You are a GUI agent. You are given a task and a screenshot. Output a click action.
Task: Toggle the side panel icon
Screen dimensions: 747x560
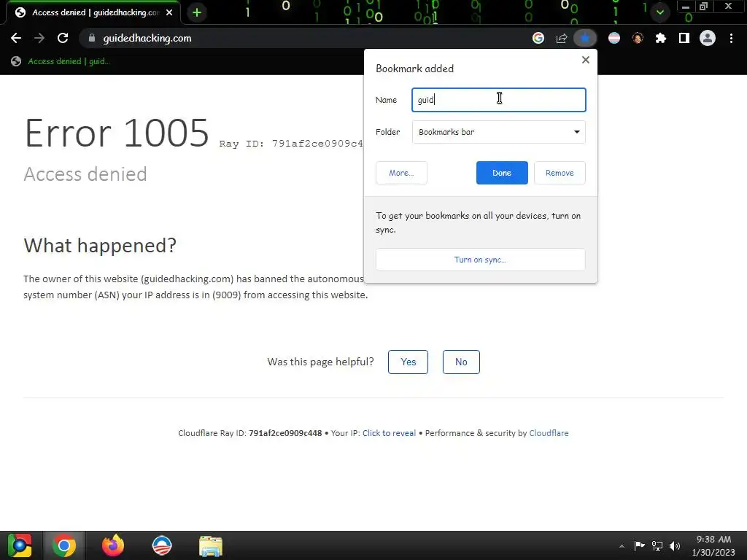[x=684, y=38]
